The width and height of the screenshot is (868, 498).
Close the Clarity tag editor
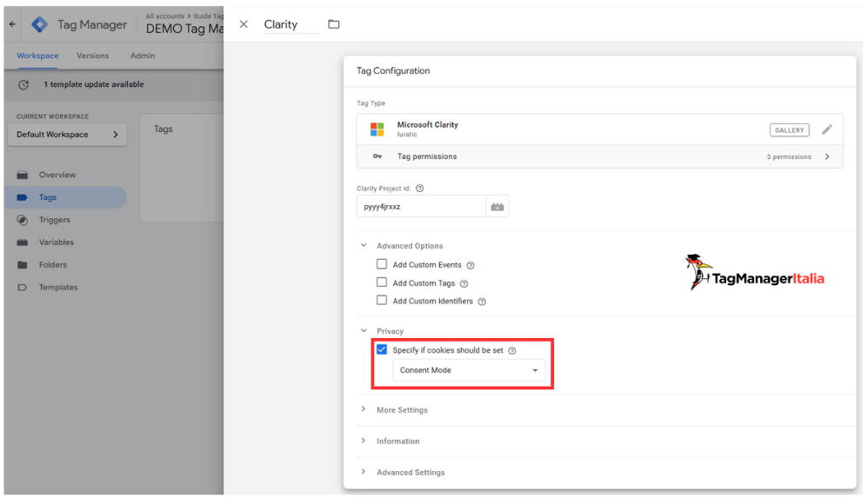click(x=244, y=24)
